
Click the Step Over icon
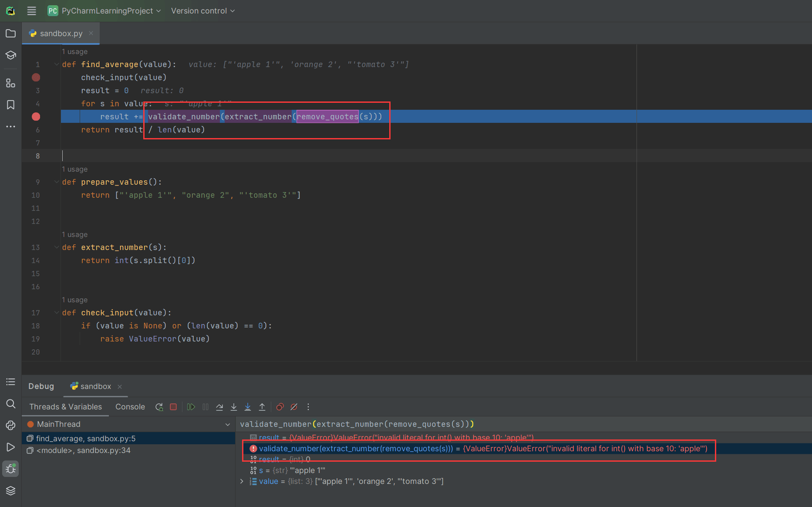tap(219, 407)
